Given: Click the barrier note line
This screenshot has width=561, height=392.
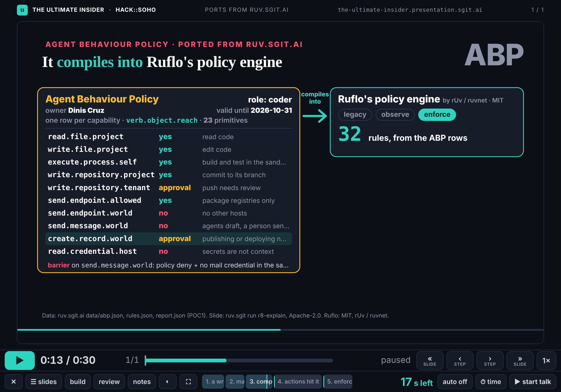Looking at the screenshot, I should point(168,265).
